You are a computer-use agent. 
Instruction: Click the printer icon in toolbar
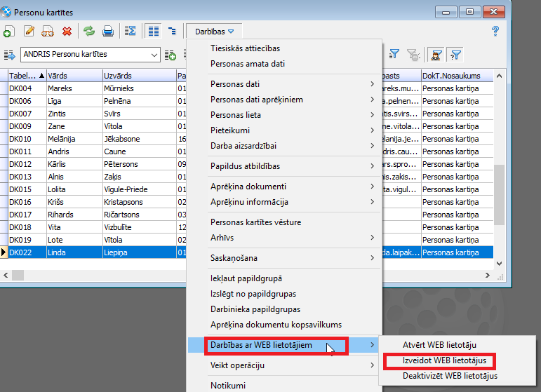108,31
